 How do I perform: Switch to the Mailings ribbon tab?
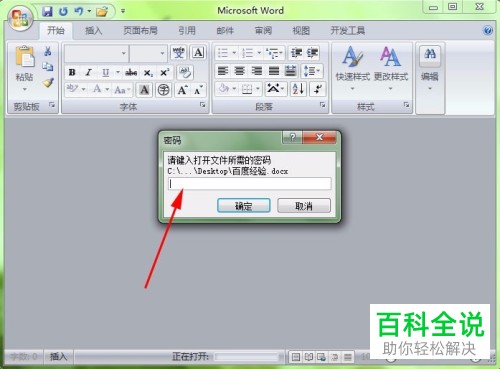click(225, 31)
